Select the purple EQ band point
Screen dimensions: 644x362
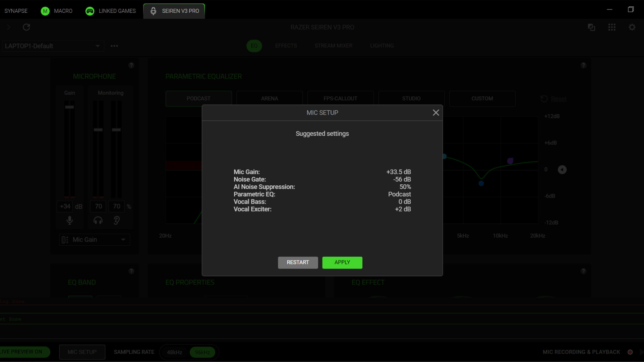click(510, 161)
